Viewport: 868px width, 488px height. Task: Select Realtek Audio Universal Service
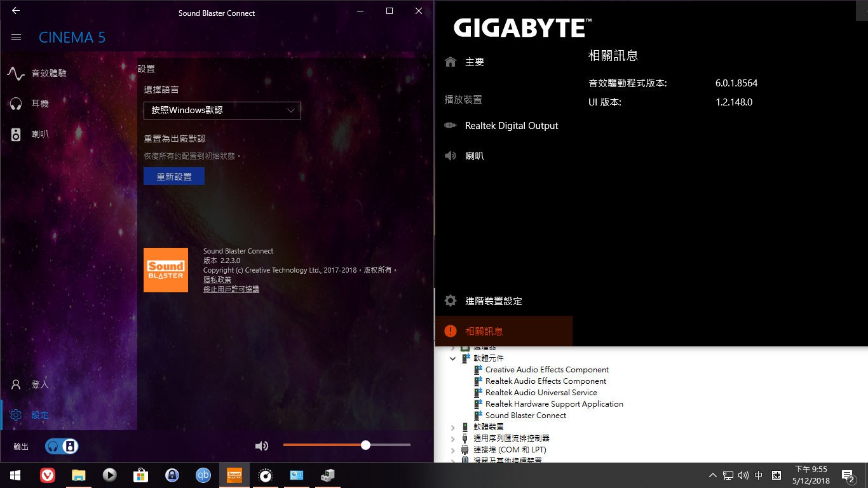tap(541, 393)
